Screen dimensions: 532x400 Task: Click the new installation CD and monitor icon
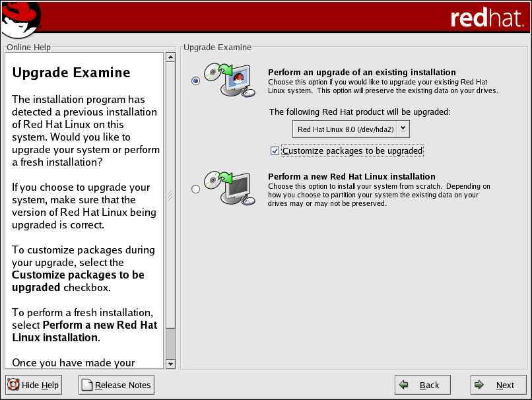229,188
